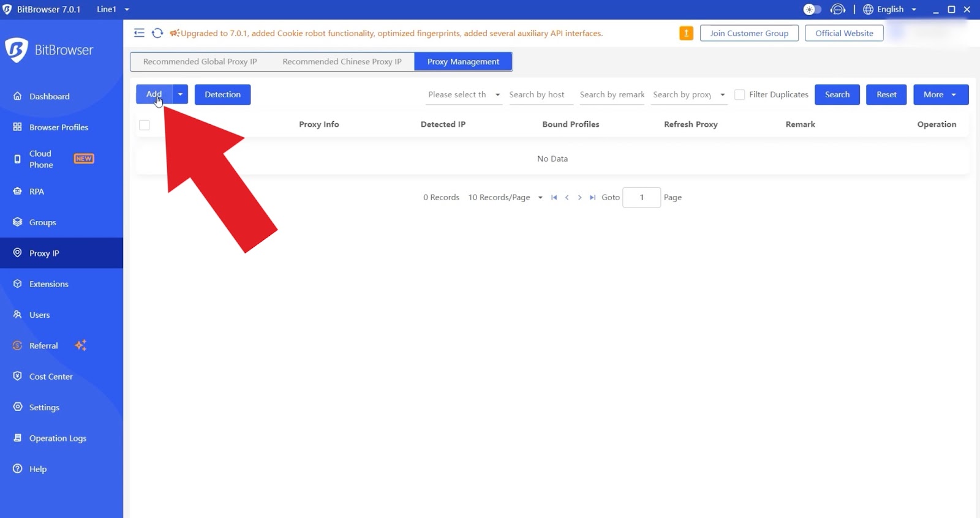The height and width of the screenshot is (518, 980).
Task: Focus the Search by host field
Action: 541,94
